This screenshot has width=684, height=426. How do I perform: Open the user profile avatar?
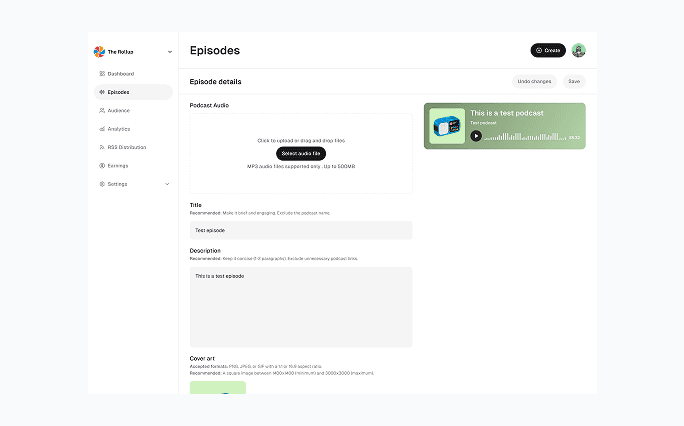click(579, 50)
